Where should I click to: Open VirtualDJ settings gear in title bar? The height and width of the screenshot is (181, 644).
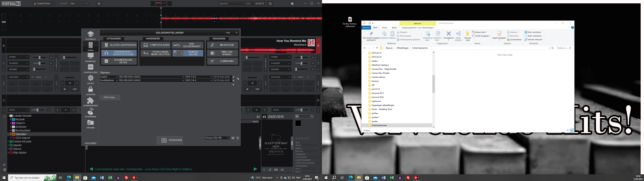(x=292, y=4)
